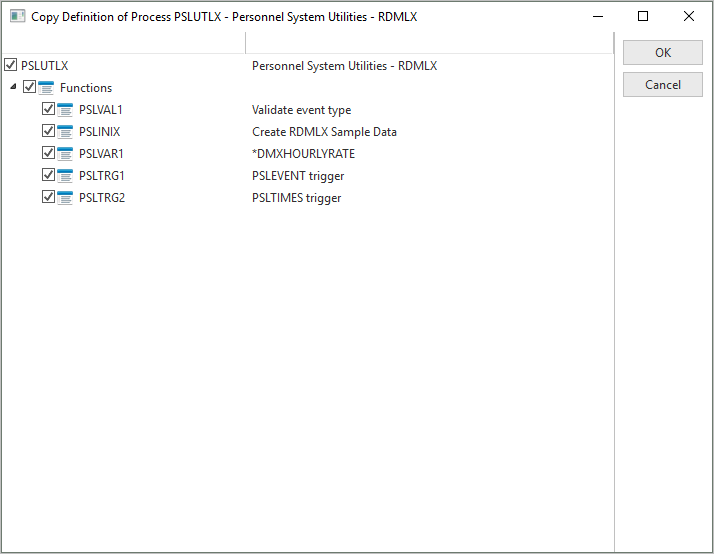Uncheck the PSLUTLX process checkbox

[10, 65]
